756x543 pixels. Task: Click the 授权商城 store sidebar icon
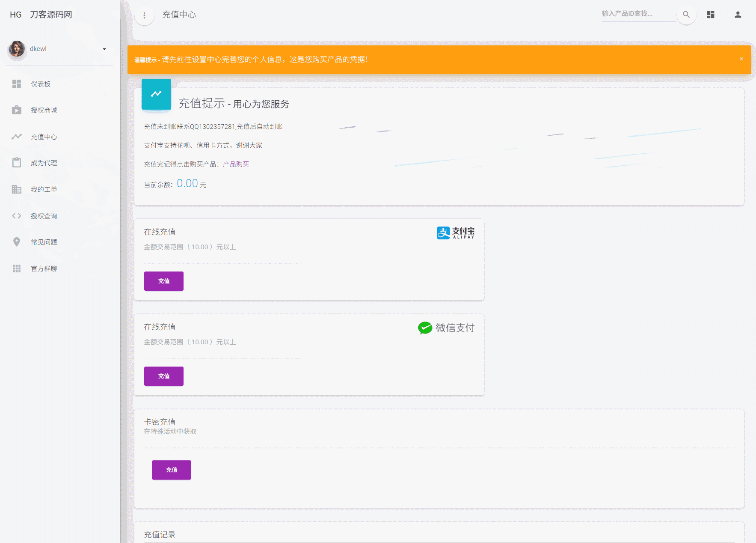17,110
